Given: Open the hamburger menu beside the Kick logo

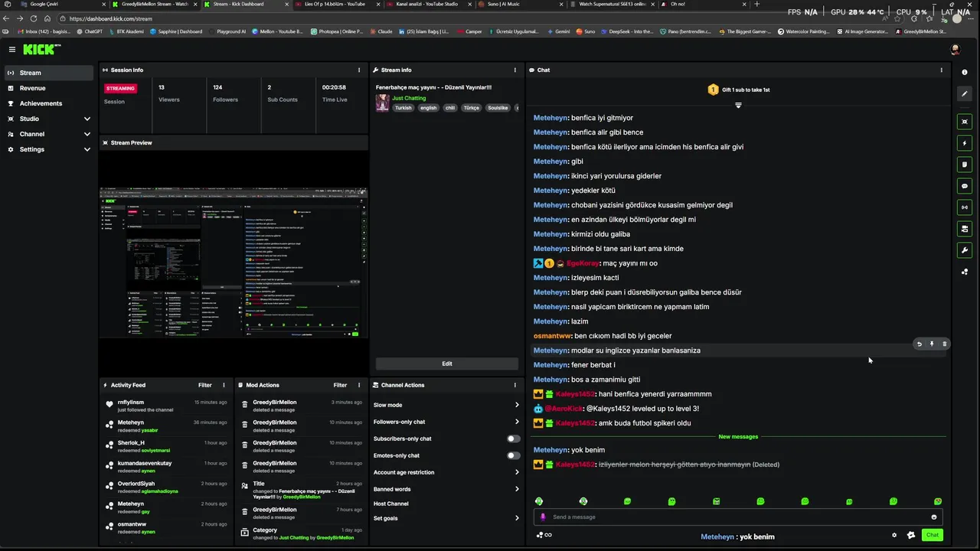Looking at the screenshot, I should click(x=12, y=49).
